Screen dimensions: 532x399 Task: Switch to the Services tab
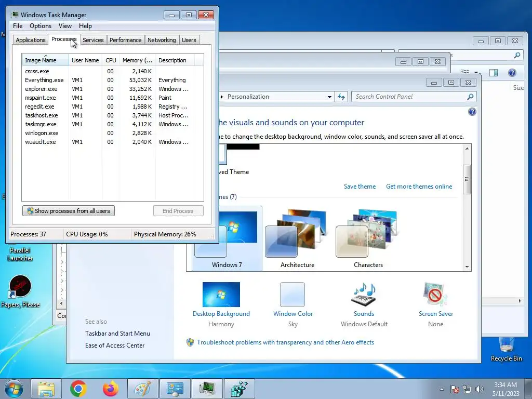93,40
